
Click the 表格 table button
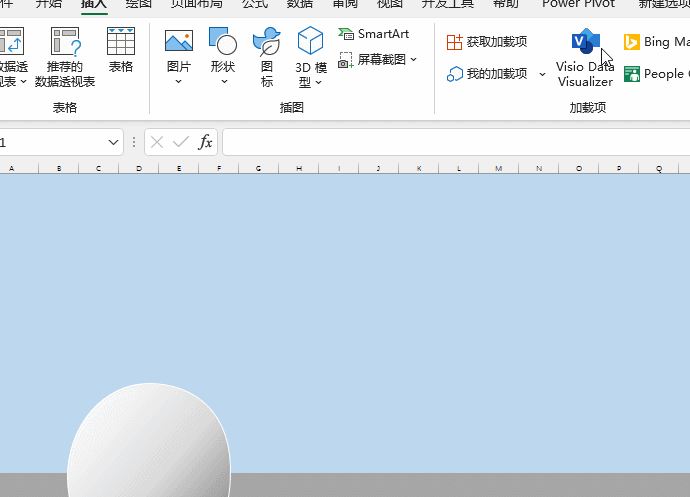[121, 50]
